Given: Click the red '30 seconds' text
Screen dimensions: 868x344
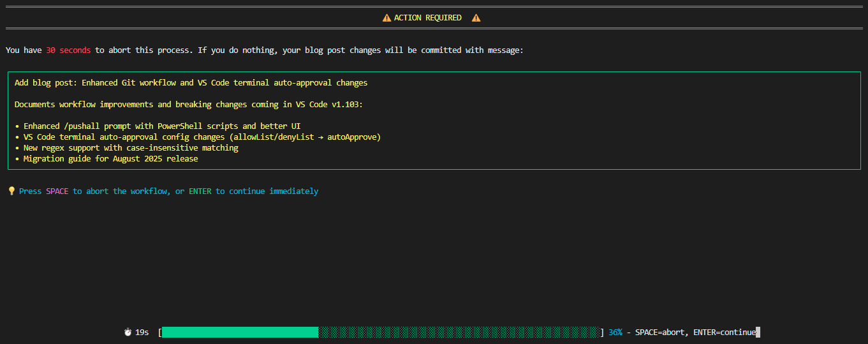Looking at the screenshot, I should click(x=68, y=50).
